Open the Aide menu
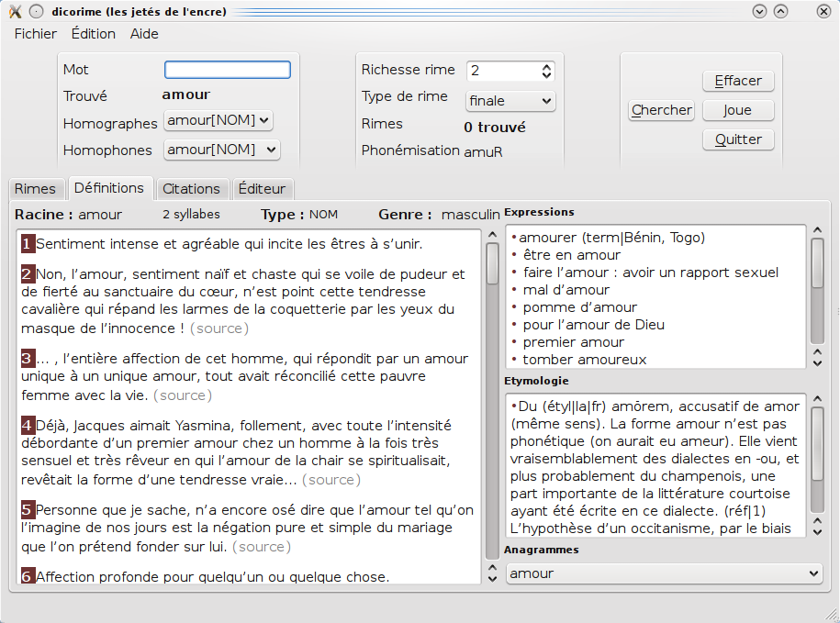Image resolution: width=840 pixels, height=623 pixels. tap(144, 34)
